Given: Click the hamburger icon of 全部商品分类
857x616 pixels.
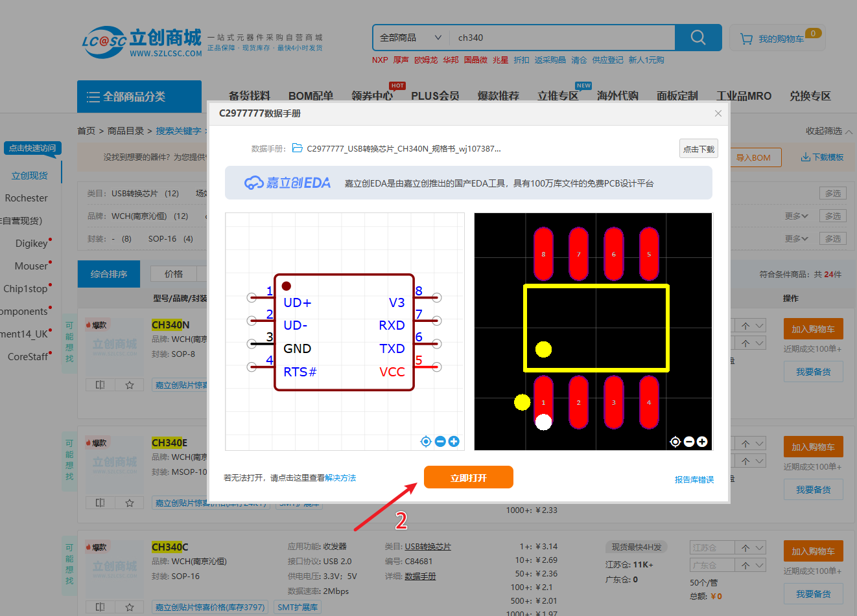Looking at the screenshot, I should coord(93,97).
